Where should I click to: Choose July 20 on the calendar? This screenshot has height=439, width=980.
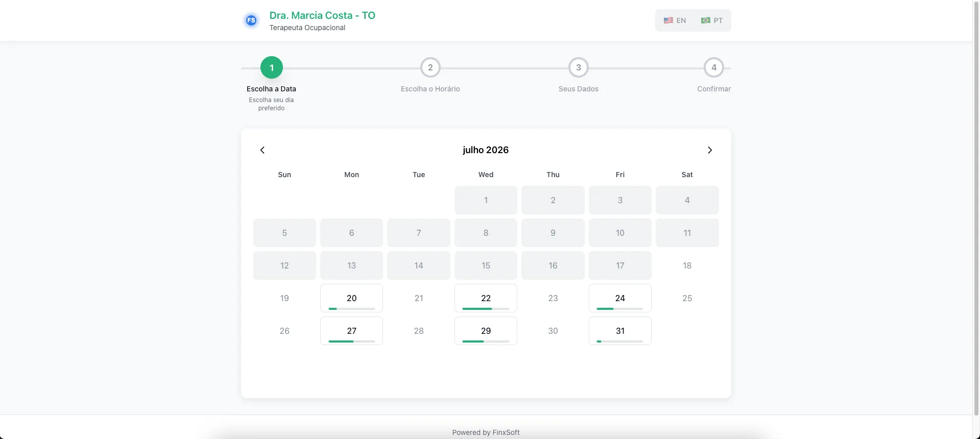point(351,298)
